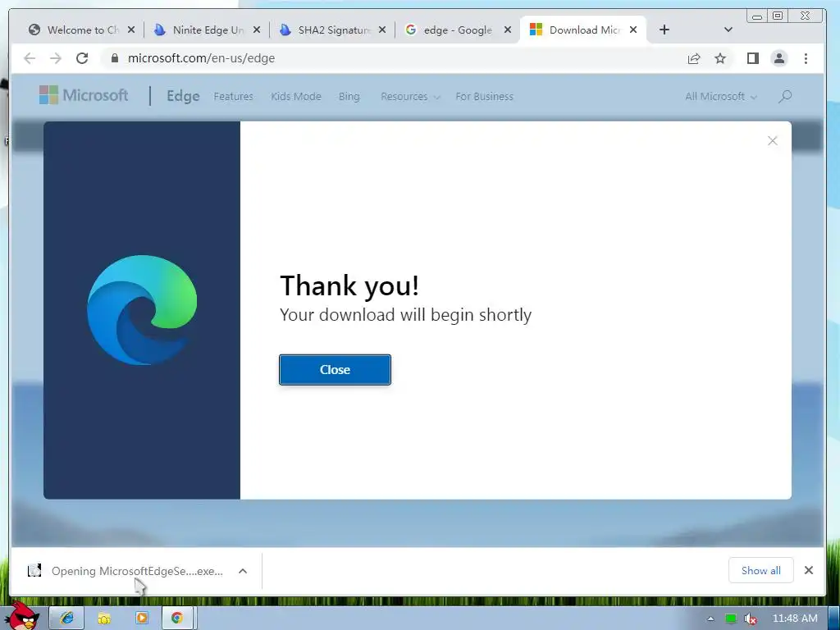Open File Explorer from taskbar
Image resolution: width=840 pixels, height=630 pixels.
[104, 619]
